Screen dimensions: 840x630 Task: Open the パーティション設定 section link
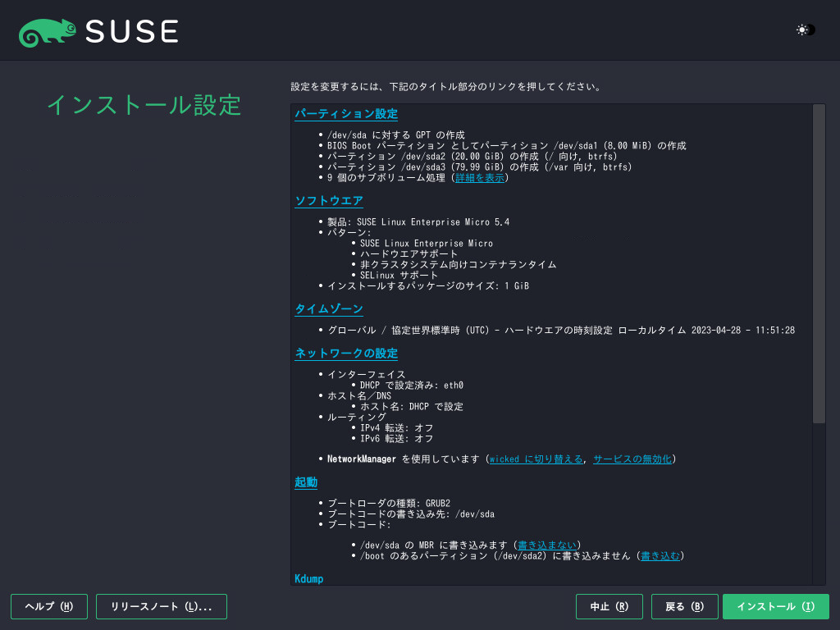tap(346, 114)
